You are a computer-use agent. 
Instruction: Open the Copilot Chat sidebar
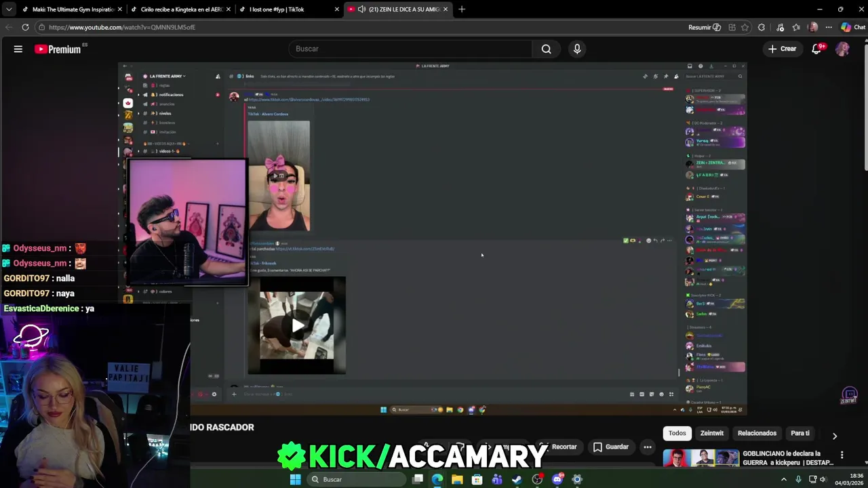(x=852, y=27)
